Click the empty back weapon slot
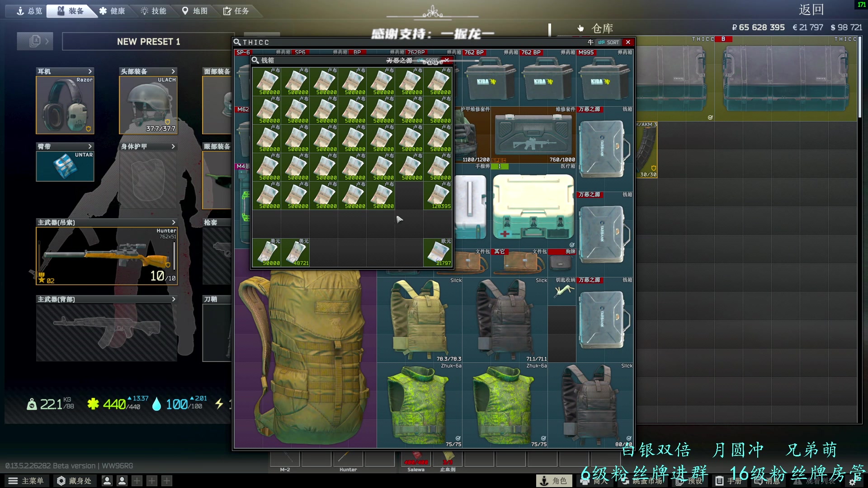Image resolution: width=868 pixels, height=488 pixels. coord(107,333)
